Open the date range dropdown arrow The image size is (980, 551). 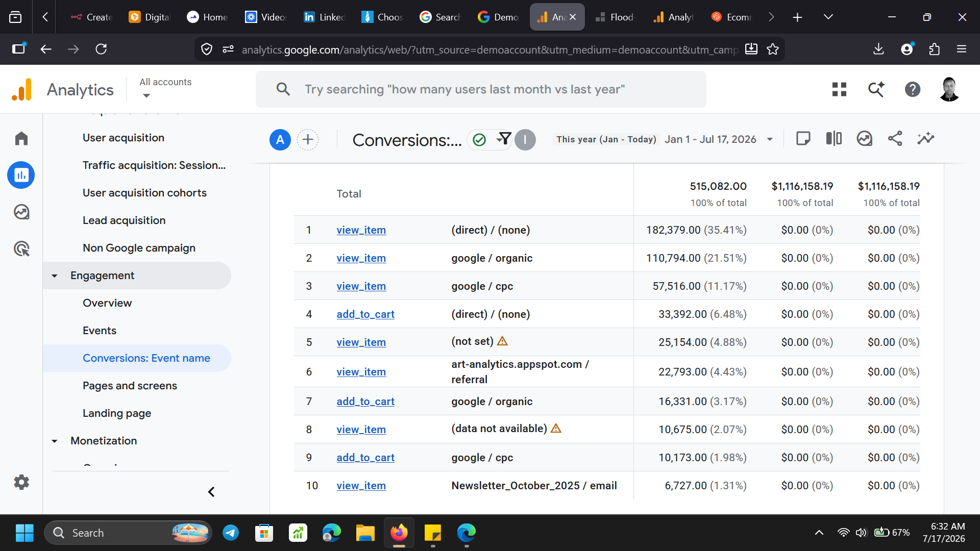[x=770, y=139]
